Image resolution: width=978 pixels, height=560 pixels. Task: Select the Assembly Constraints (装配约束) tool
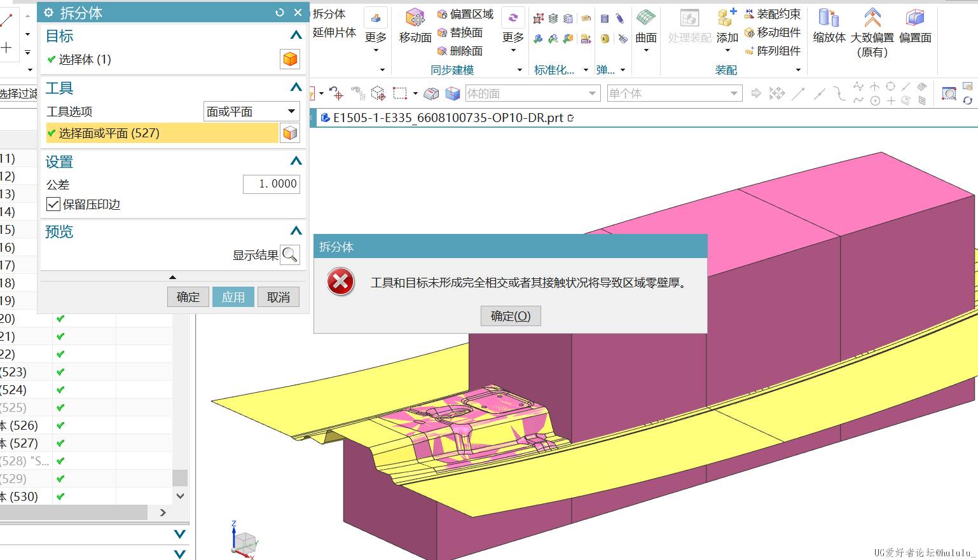773,14
